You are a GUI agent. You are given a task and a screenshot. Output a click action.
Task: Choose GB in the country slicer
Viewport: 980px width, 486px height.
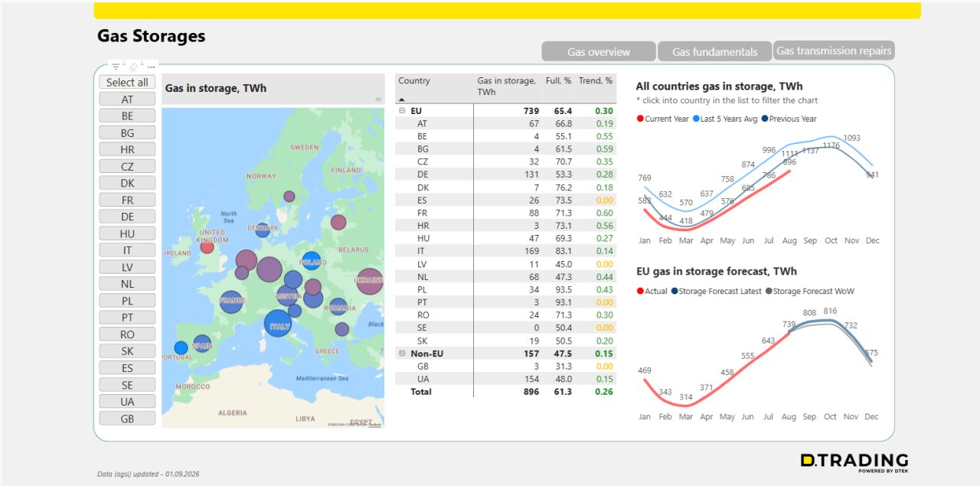click(x=127, y=419)
